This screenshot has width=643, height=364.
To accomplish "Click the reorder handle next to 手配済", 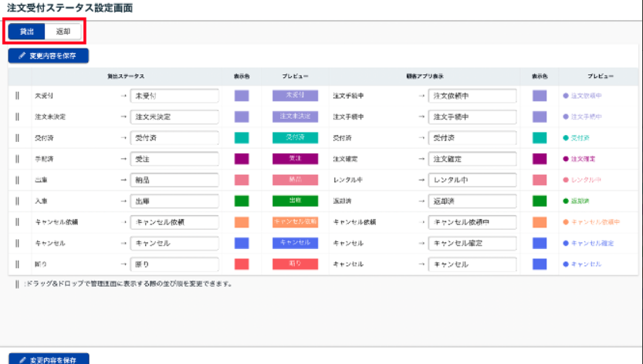I will pyautogui.click(x=17, y=159).
